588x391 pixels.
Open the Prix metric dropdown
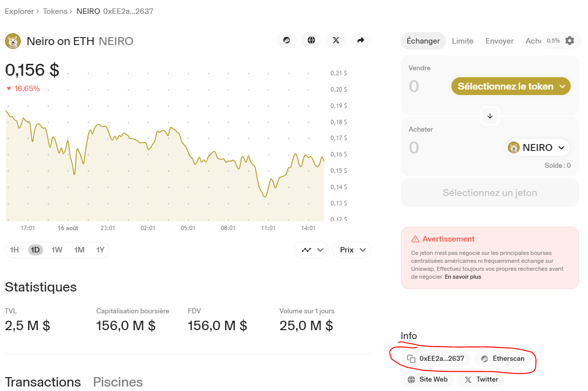click(x=352, y=250)
